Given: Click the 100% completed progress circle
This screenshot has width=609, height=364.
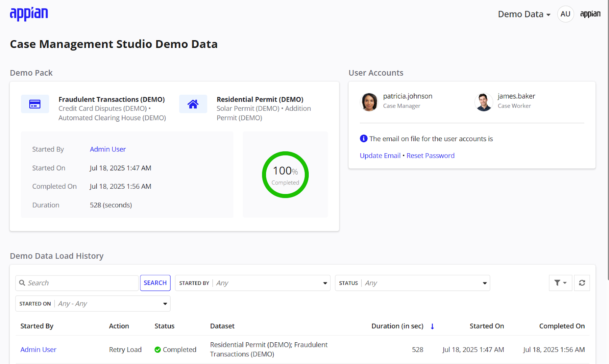Looking at the screenshot, I should click(285, 175).
